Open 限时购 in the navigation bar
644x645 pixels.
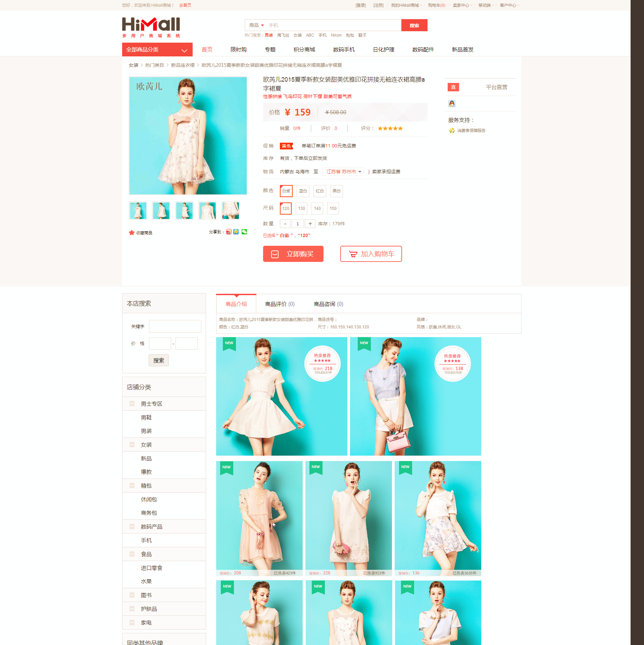pos(238,50)
